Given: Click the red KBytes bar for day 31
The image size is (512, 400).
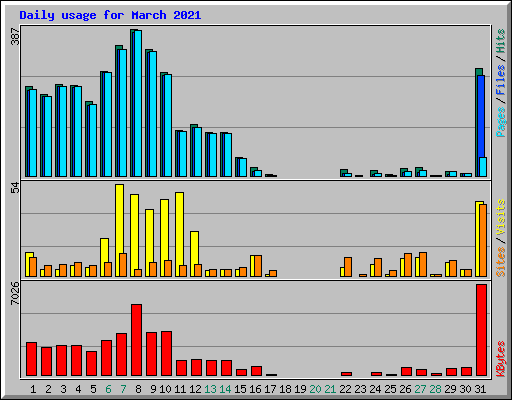Looking at the screenshot, I should [x=481, y=330].
